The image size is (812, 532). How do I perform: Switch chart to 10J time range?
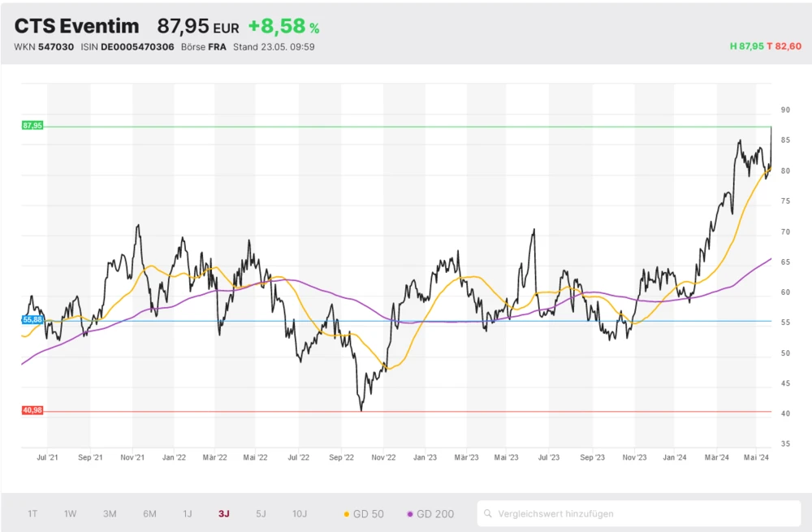[x=300, y=513]
